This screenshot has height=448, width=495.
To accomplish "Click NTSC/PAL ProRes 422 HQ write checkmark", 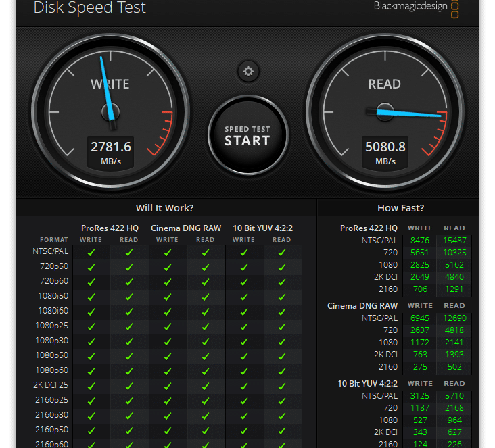I will [x=91, y=253].
